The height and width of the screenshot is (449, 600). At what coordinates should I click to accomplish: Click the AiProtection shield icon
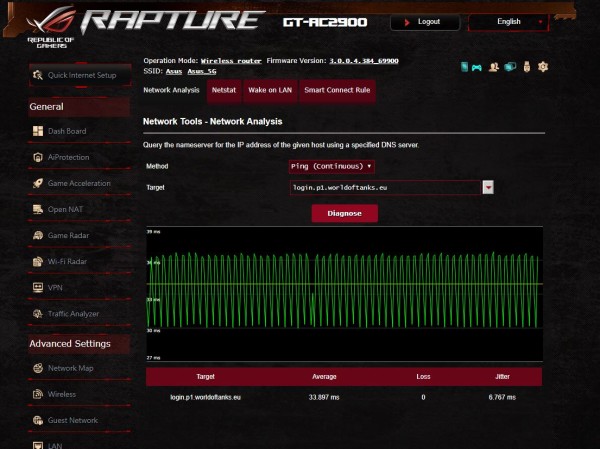(x=38, y=157)
